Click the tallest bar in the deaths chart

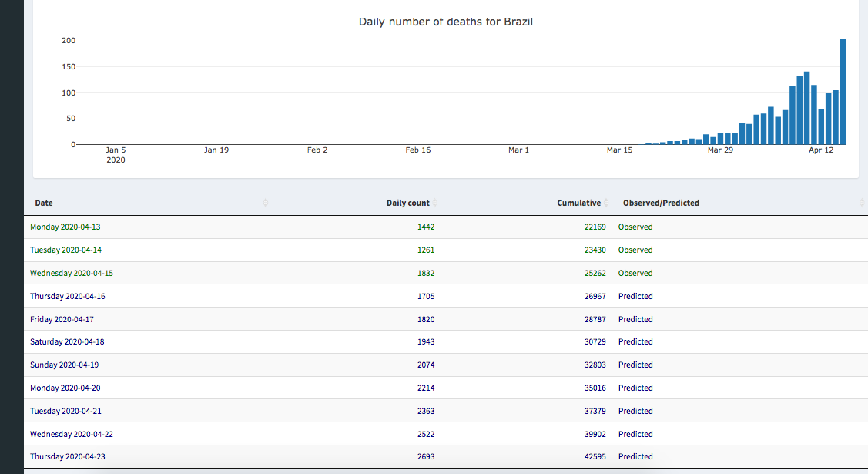pos(843,92)
